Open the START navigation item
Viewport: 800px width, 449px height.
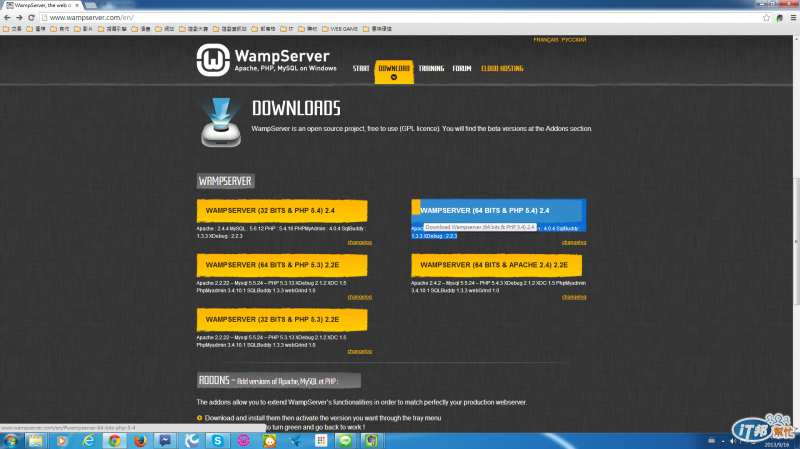[361, 68]
